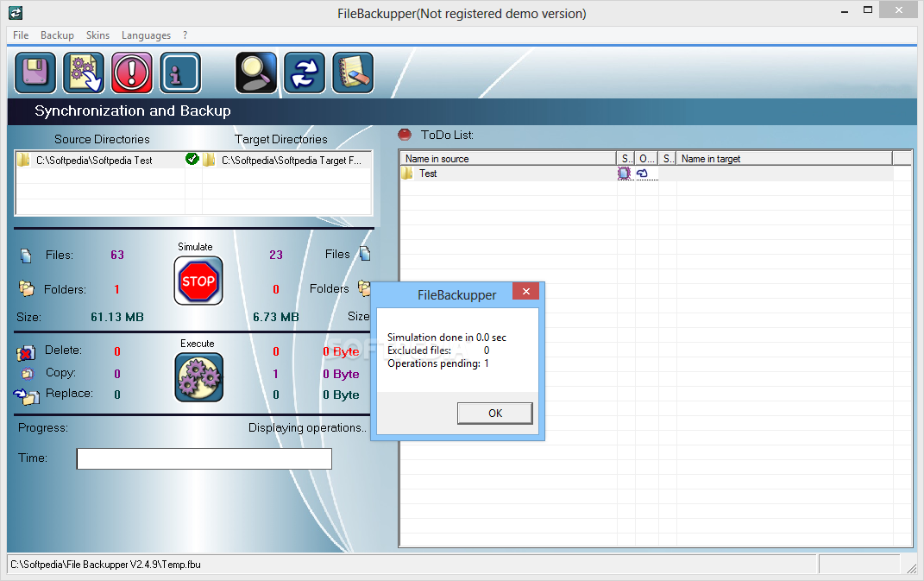Click the status icon in Test row
The height and width of the screenshot is (581, 924).
(624, 174)
